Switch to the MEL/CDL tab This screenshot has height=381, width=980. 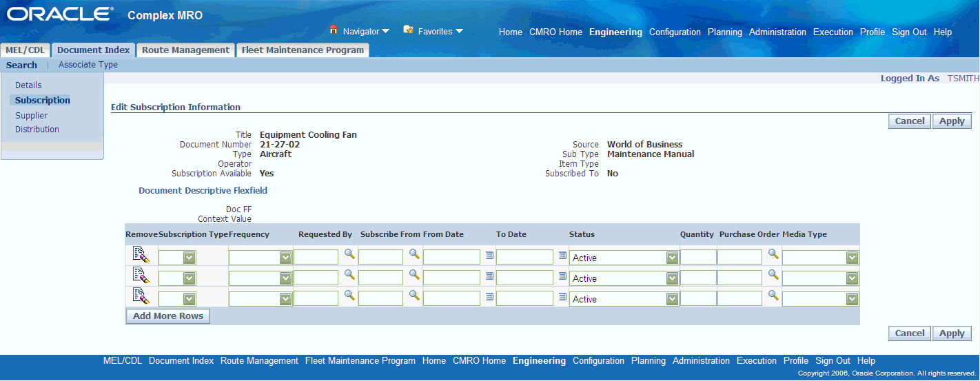[25, 50]
